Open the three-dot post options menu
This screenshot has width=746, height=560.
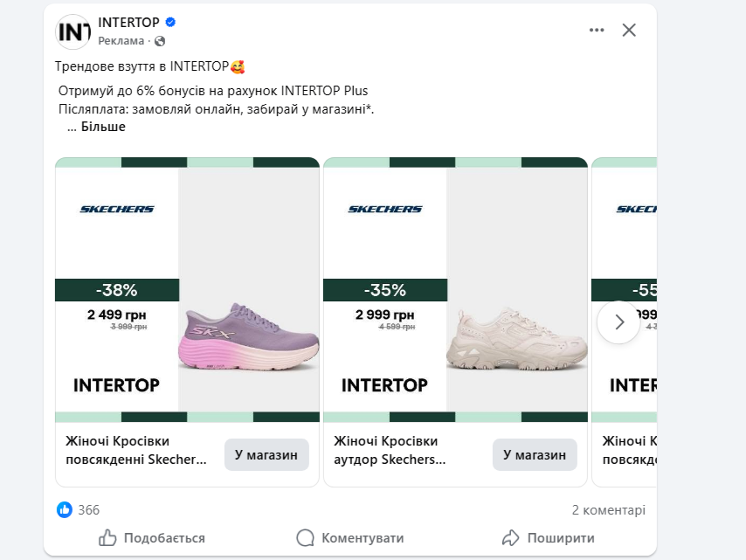596,30
